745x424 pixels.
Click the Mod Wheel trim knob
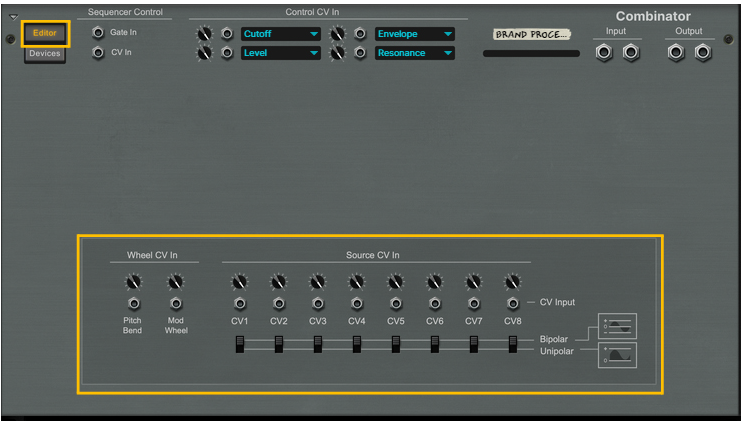tap(176, 282)
